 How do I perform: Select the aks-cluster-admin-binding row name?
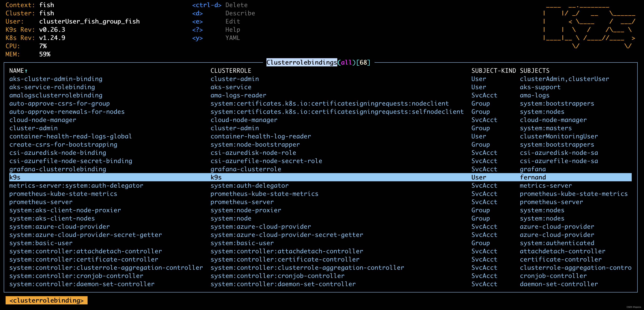(x=56, y=79)
